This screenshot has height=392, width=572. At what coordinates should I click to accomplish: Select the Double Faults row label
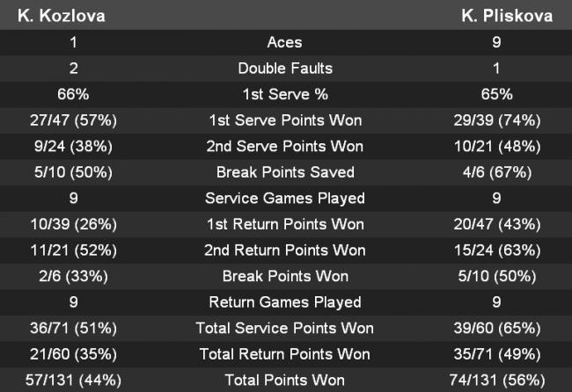point(286,69)
